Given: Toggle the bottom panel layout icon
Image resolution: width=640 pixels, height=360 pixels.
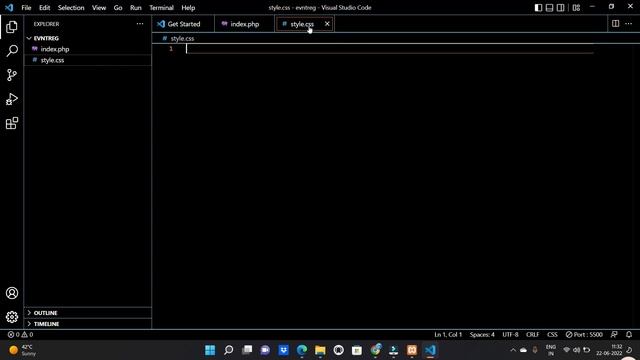Looking at the screenshot, I should click(x=549, y=7).
